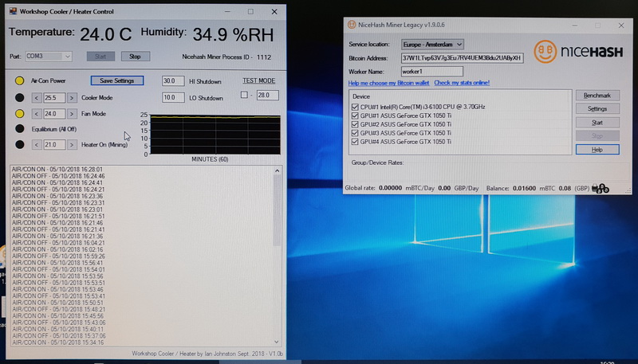The height and width of the screenshot is (364, 638).
Task: Uncheck the CPU#1 Intel Core i3-6100 device
Action: click(355, 107)
